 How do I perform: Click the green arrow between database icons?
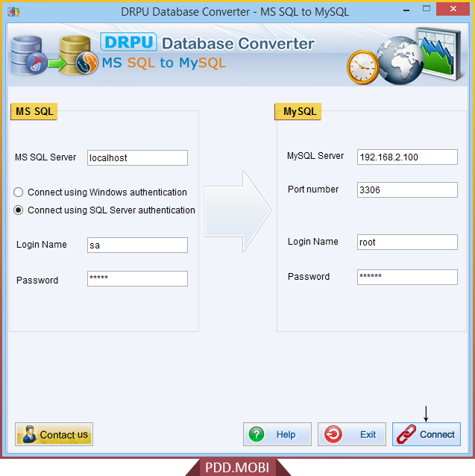(57, 63)
